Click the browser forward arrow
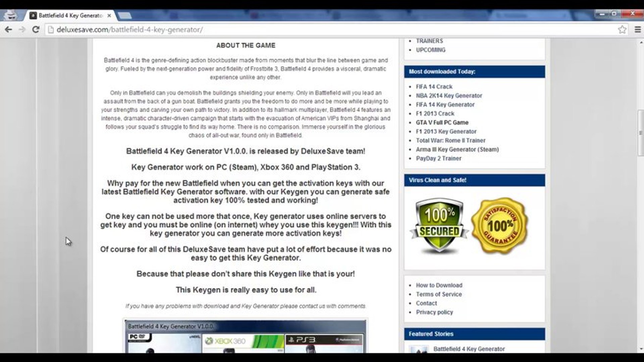Viewport: 644px width, 362px height. click(x=22, y=29)
